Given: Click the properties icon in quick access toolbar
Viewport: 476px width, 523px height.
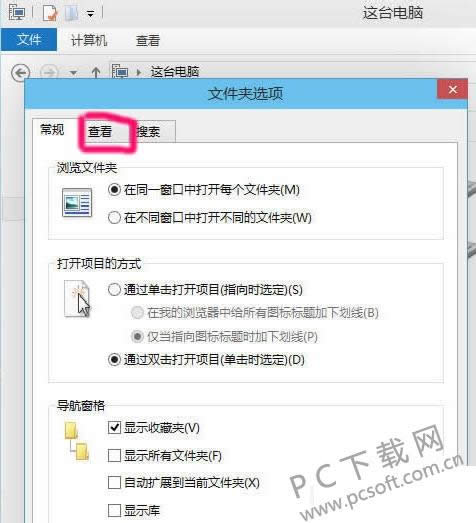Looking at the screenshot, I should (x=50, y=13).
